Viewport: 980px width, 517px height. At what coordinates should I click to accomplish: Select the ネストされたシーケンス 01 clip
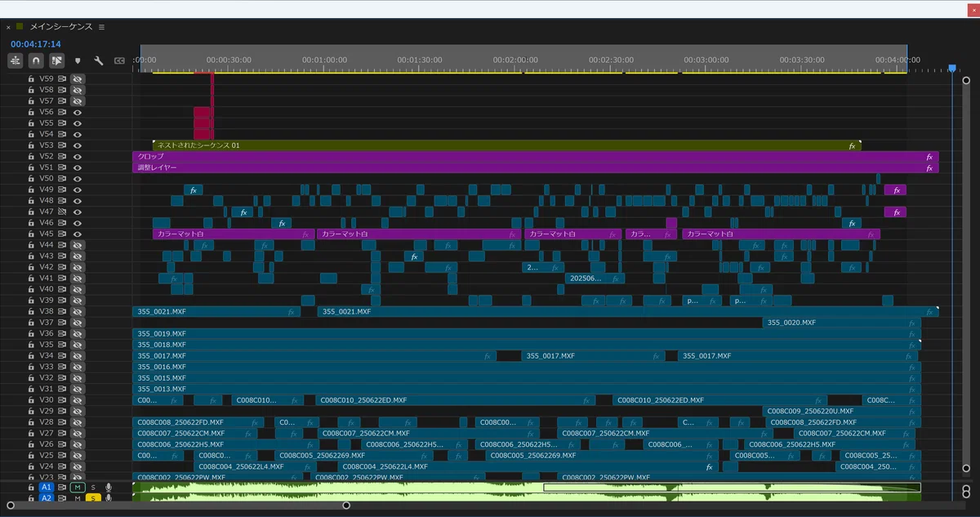(506, 145)
